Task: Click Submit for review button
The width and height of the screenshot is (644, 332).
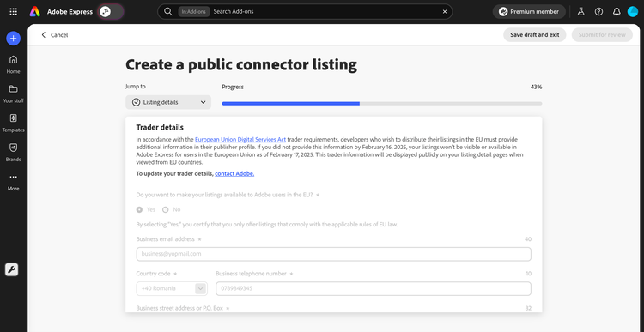Action: [602, 35]
